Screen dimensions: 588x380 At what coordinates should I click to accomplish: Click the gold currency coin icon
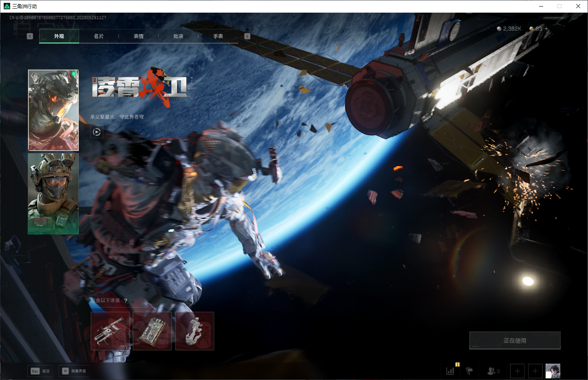(x=532, y=29)
